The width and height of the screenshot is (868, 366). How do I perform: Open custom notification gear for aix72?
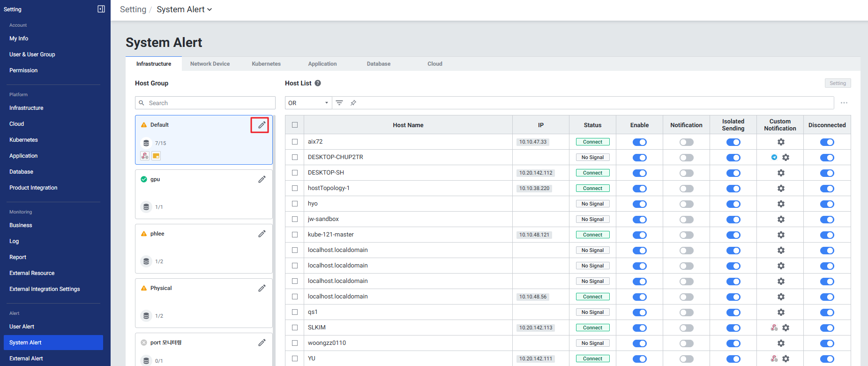click(781, 142)
